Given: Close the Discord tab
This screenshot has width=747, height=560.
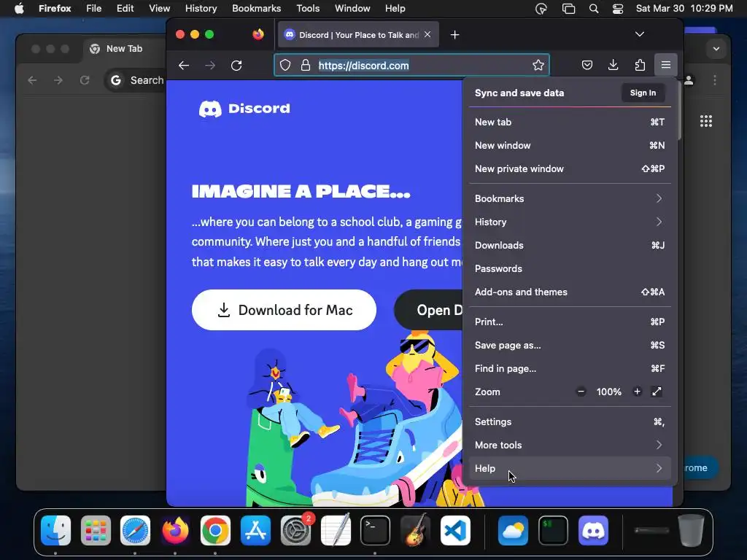Looking at the screenshot, I should tap(427, 34).
